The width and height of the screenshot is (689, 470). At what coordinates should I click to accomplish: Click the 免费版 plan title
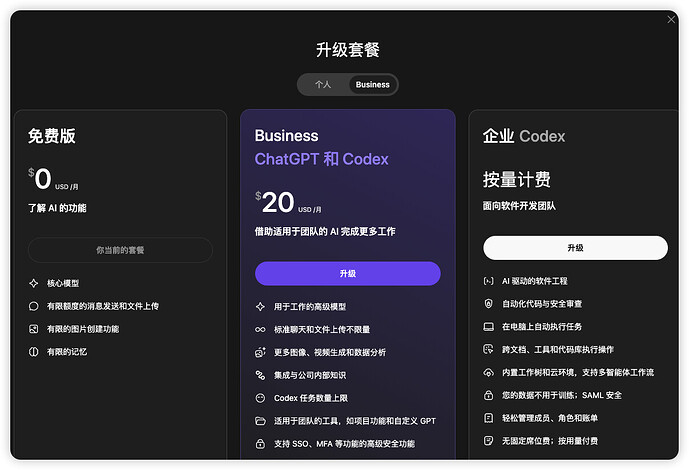(x=51, y=136)
